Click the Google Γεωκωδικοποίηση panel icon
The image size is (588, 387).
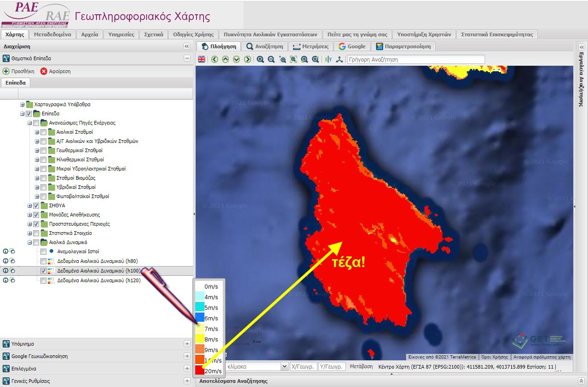pyautogui.click(x=6, y=356)
